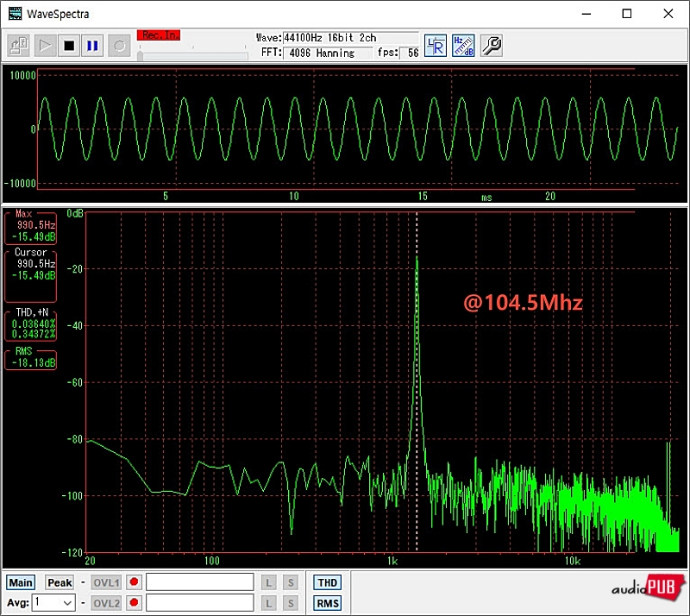The image size is (690, 616).
Task: Toggle the THD measurement button
Action: (327, 582)
